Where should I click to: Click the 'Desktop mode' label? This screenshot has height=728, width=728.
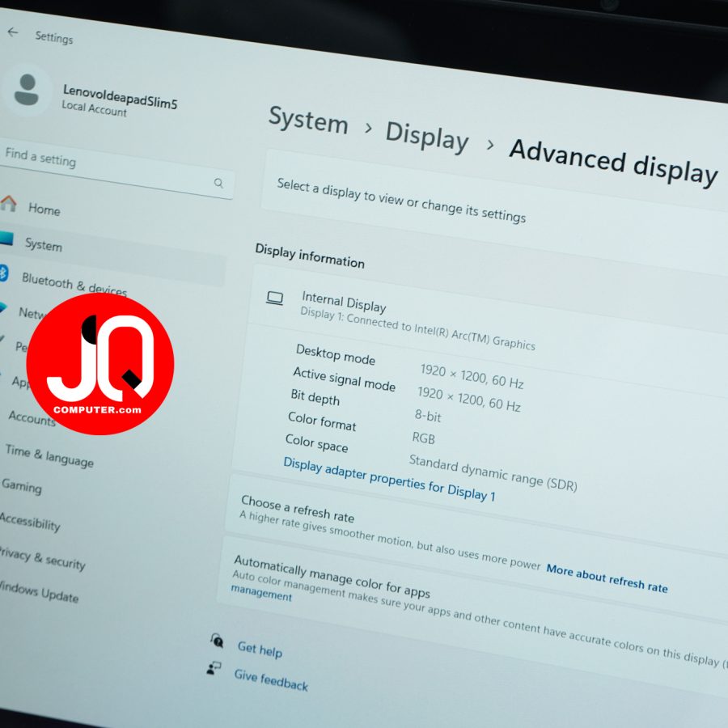tap(336, 355)
